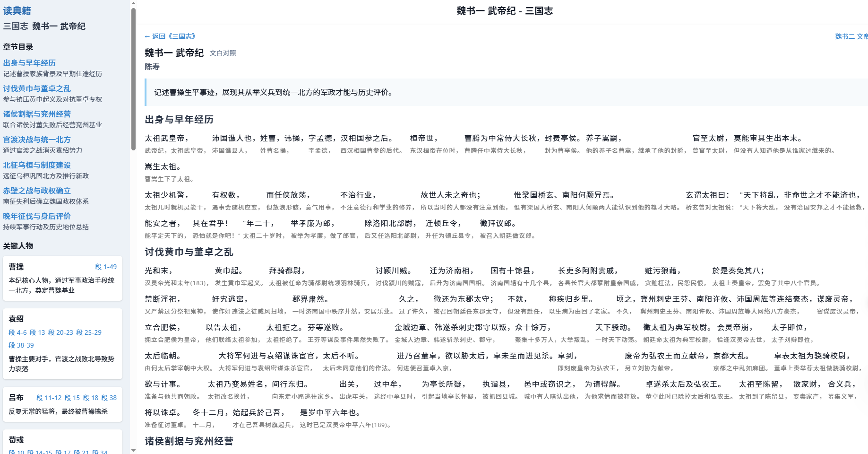Click 段 11-12 link for 吕布

click(49, 398)
